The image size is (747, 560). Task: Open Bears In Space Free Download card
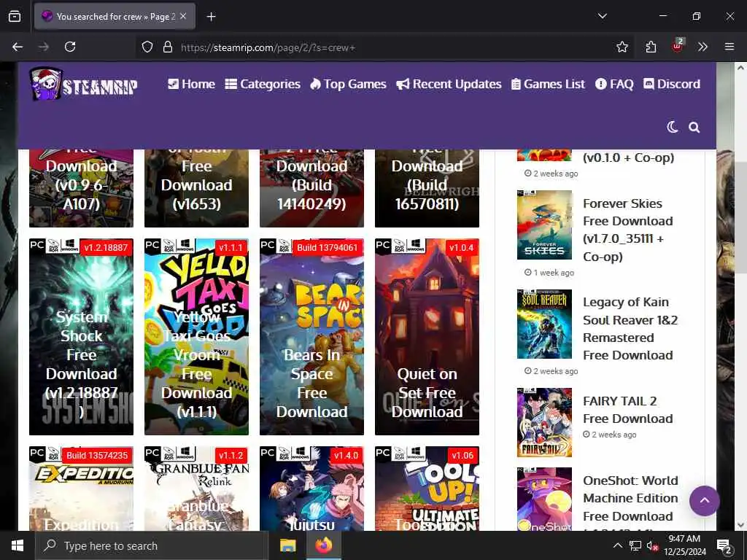[x=312, y=337]
